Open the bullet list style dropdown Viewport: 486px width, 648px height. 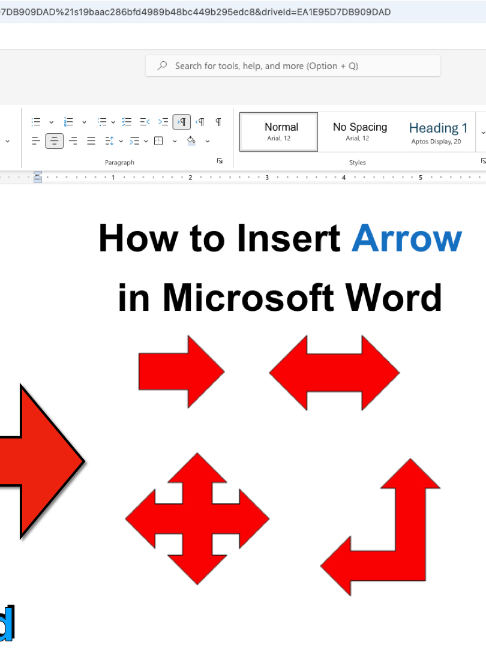[x=51, y=122]
